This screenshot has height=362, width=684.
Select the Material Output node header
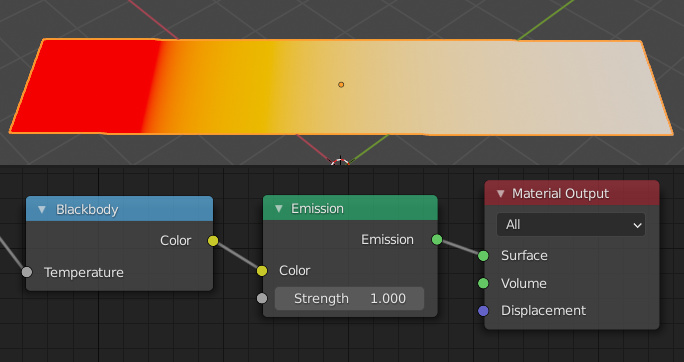coord(571,193)
